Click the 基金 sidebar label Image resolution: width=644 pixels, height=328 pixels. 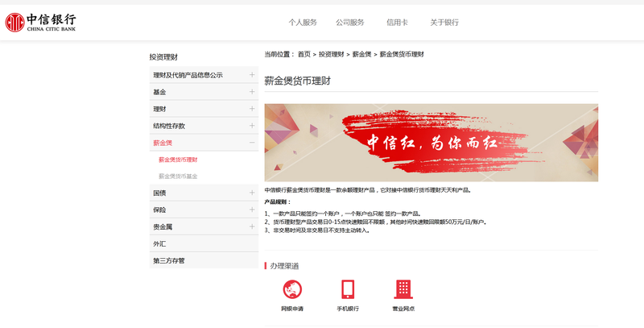point(159,92)
